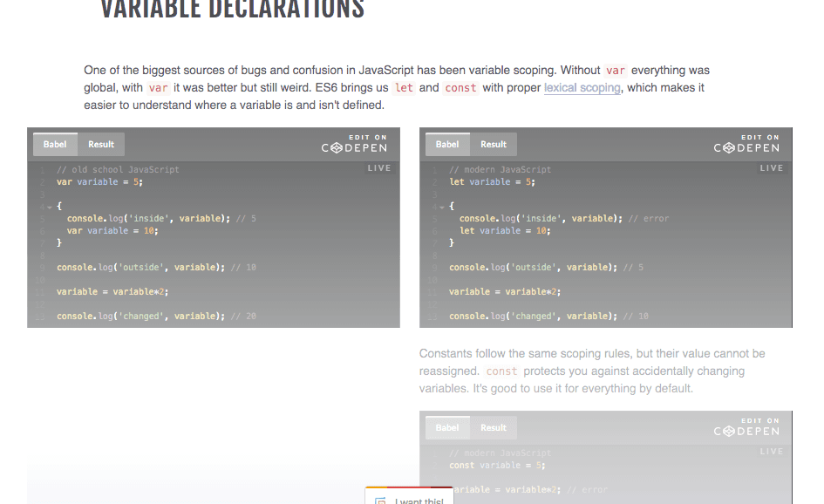The height and width of the screenshot is (504, 824).
Task: Click console.log 'inside' line with // 5 comment
Action: (161, 219)
